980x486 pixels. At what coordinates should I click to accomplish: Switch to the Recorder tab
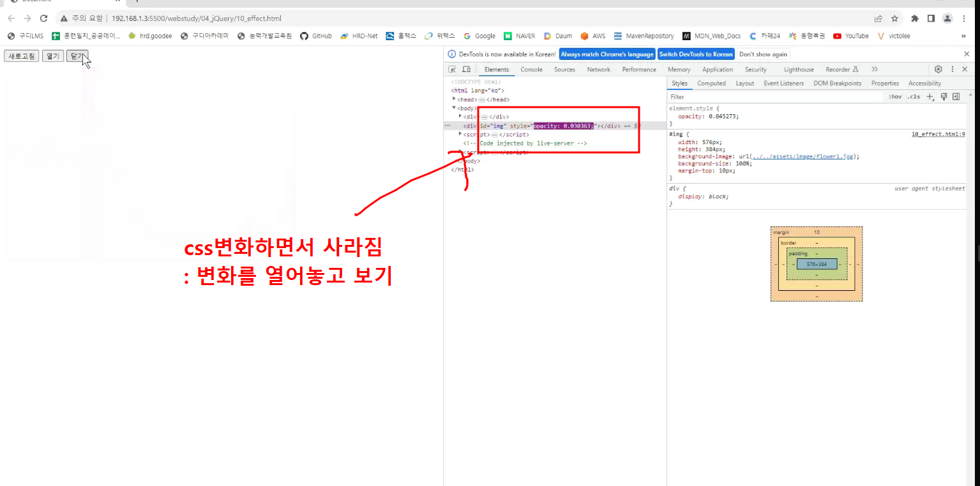pos(842,70)
